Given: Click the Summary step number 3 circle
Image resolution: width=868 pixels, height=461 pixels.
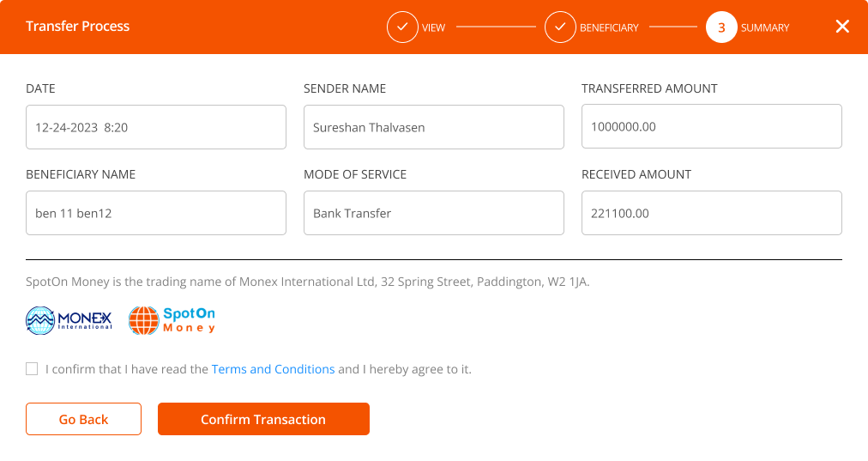Looking at the screenshot, I should click(721, 27).
